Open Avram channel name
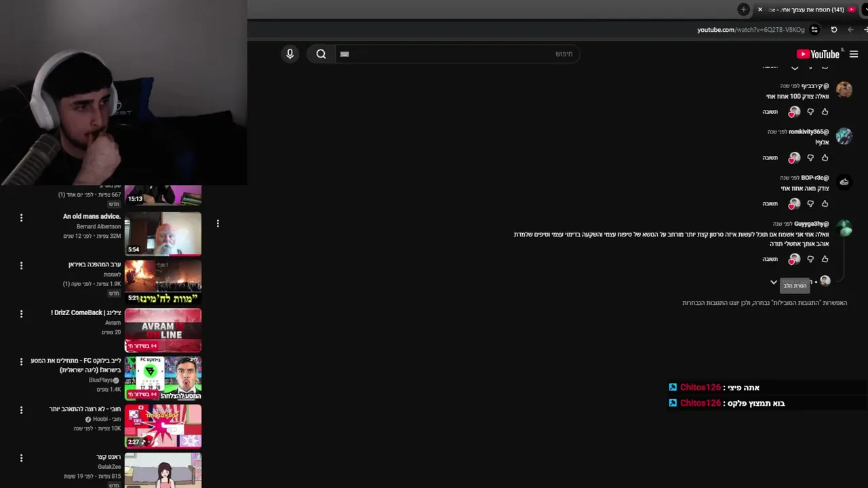868x488 pixels. click(113, 323)
